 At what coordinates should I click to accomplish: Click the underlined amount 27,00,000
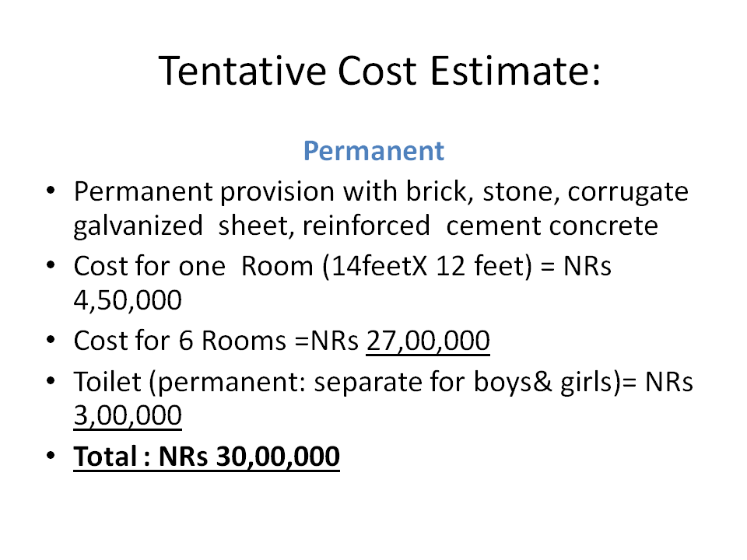point(428,341)
